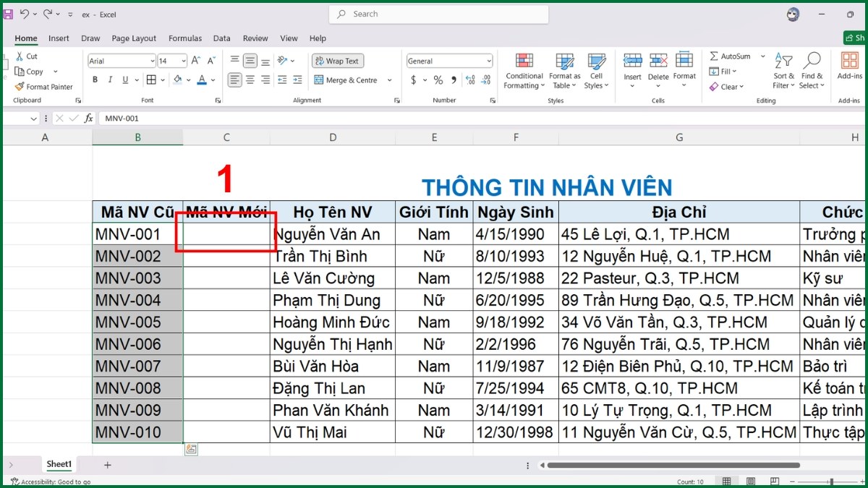
Task: Apply the Percent number format
Action: 438,80
